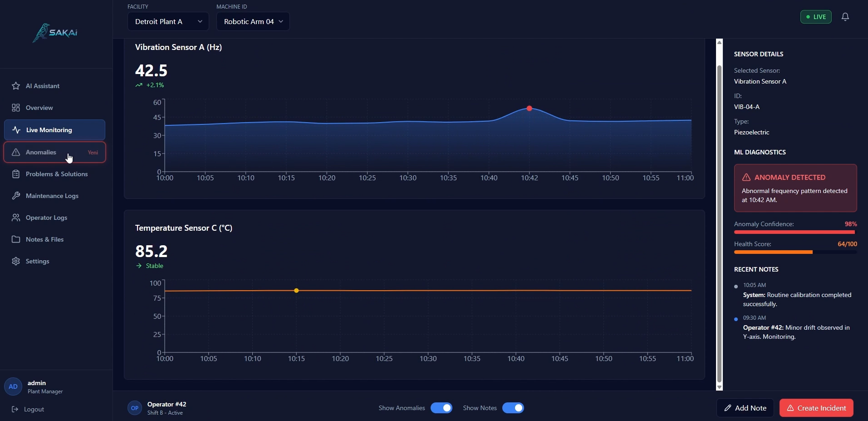
Task: Click the SAKAI bird logo
Action: [42, 33]
